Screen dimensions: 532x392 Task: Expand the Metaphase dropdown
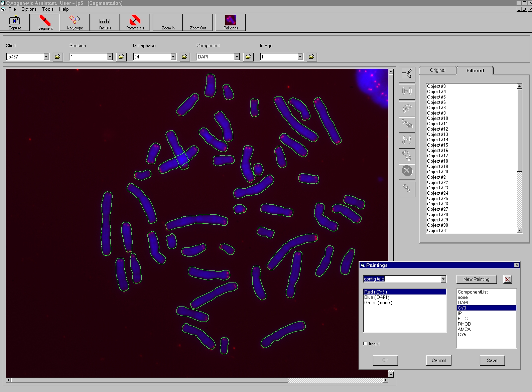173,57
